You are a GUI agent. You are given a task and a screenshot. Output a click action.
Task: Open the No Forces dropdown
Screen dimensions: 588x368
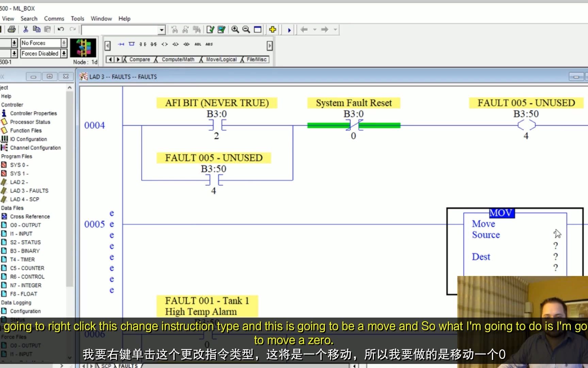64,43
